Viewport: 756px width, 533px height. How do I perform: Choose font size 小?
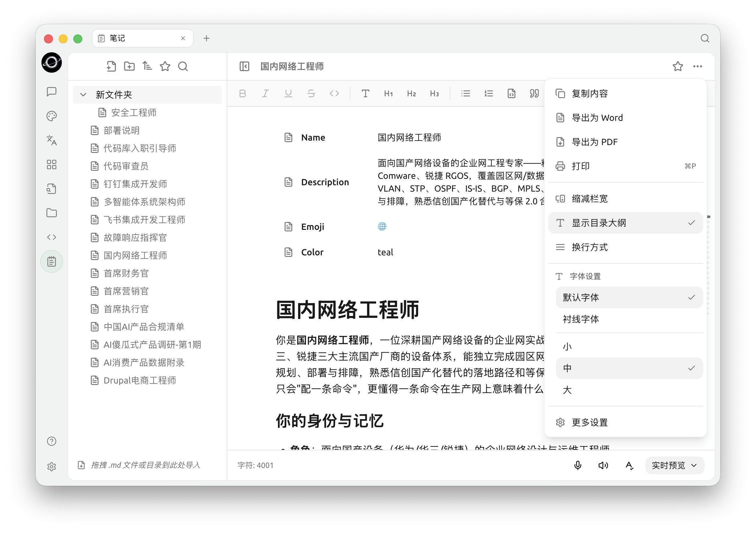[x=629, y=347]
